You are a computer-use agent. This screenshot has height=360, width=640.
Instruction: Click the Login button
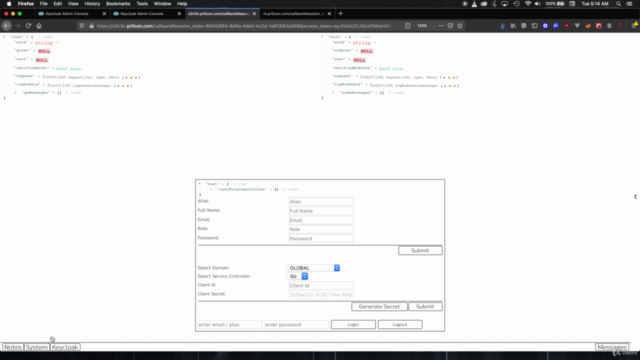click(353, 324)
